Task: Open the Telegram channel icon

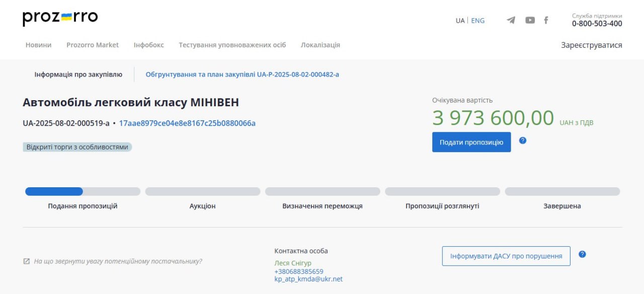Action: click(511, 20)
